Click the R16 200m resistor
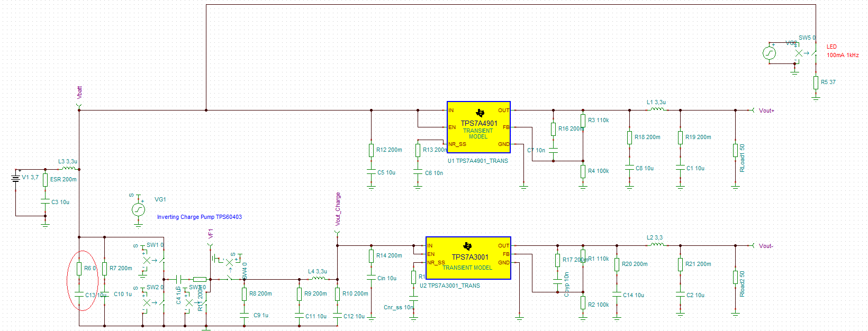This screenshot has height=331, width=868. [x=554, y=129]
